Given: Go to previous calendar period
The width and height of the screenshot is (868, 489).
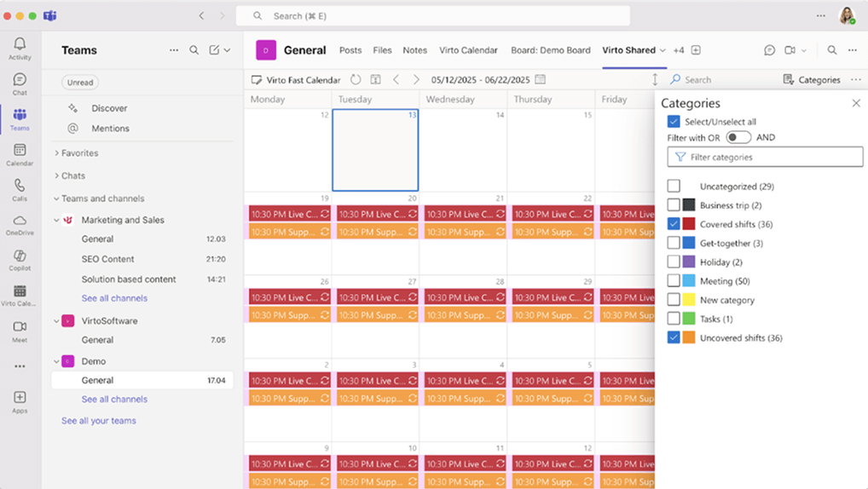Looking at the screenshot, I should pyautogui.click(x=396, y=80).
